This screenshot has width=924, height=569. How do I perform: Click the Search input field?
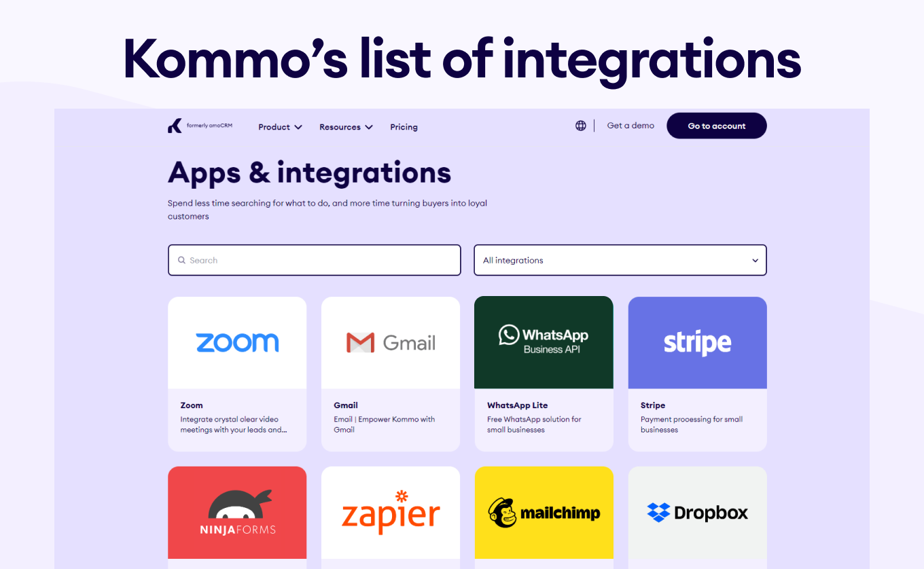[x=315, y=260]
